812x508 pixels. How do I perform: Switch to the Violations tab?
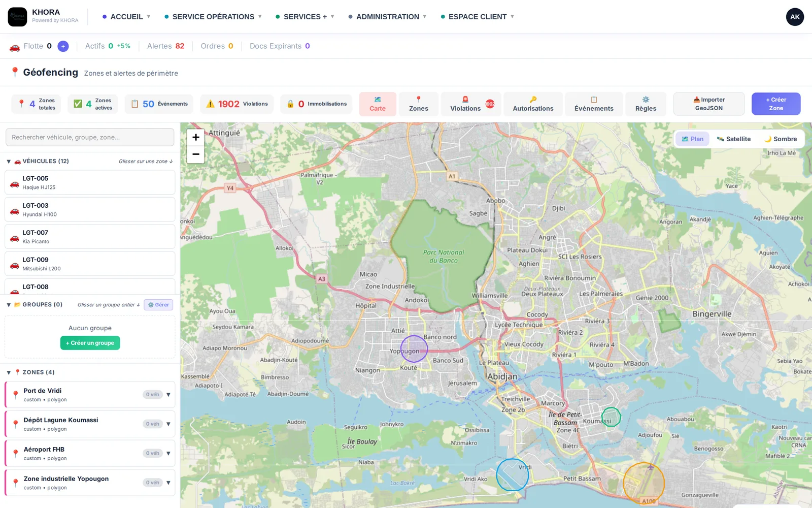[x=471, y=104]
